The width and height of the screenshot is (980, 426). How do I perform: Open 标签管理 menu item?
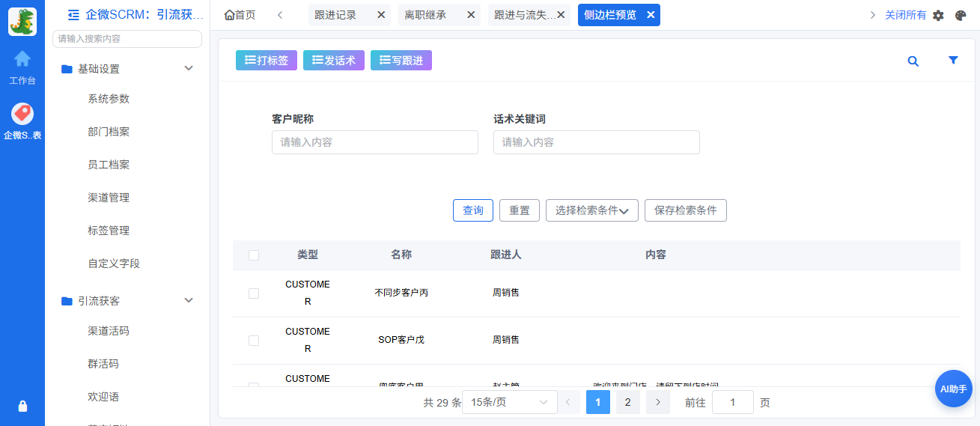click(109, 231)
